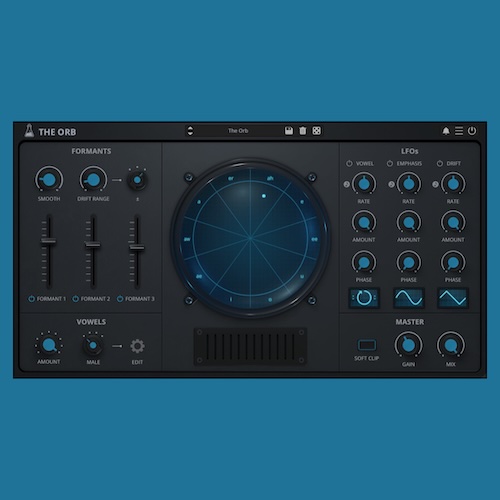This screenshot has height=500, width=500.
Task: Toggle the plugin power bypass icon
Action: (x=472, y=131)
